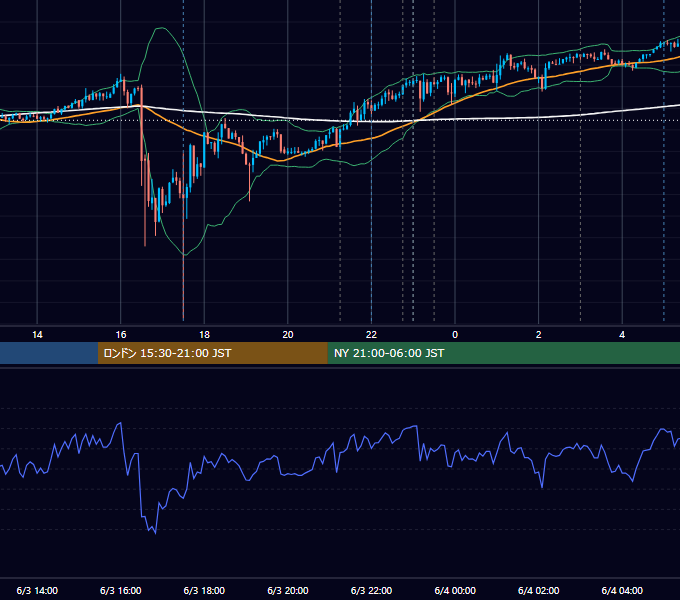Click the ロンドン 15:30-21:00 JST session bar
Viewport: 680px width, 600px height.
(212, 353)
